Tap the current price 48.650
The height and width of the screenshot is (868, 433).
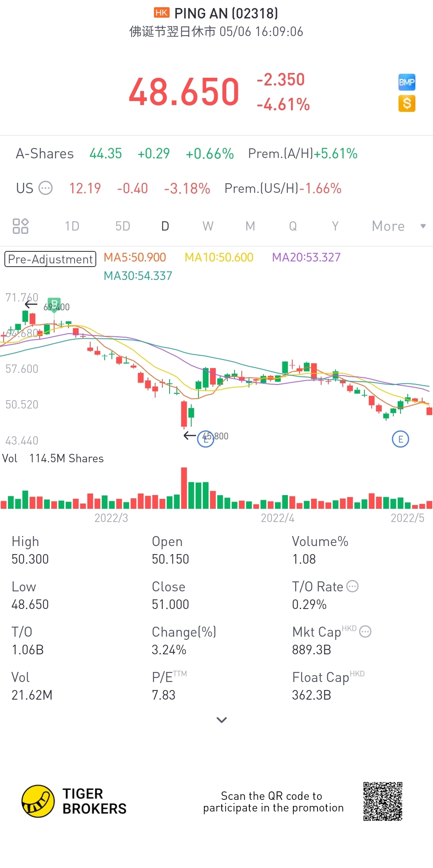pyautogui.click(x=184, y=92)
